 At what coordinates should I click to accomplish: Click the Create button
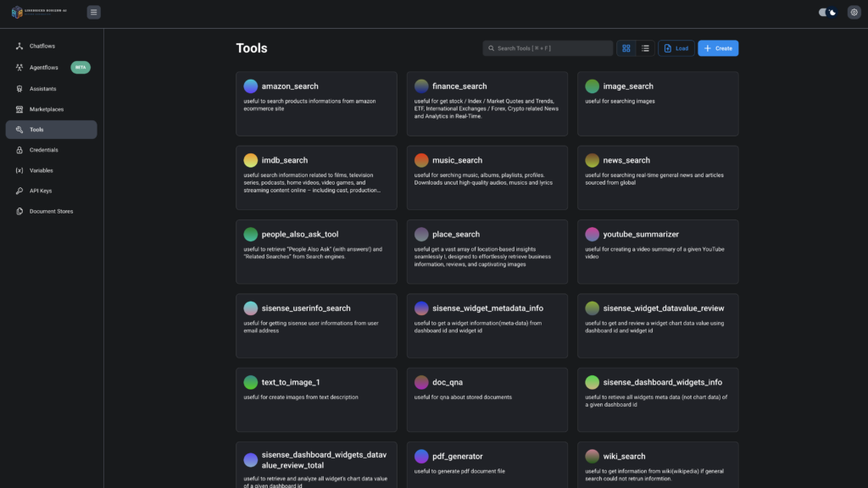point(718,48)
